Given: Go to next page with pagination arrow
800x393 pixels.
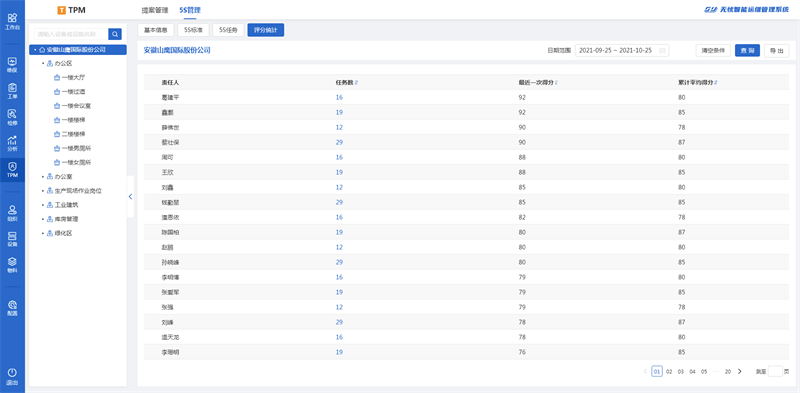Looking at the screenshot, I should point(740,372).
